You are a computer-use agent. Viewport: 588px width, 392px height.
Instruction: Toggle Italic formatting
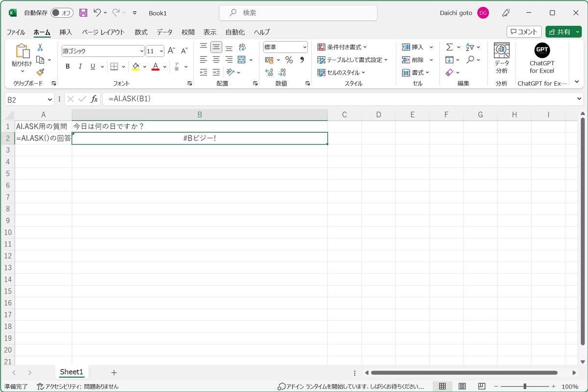tap(80, 66)
